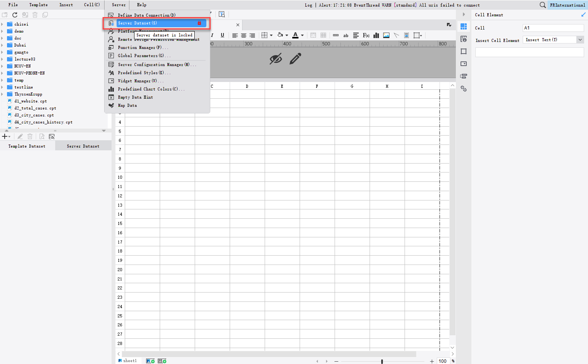Switch to the Server Dataset tab
The height and width of the screenshot is (364, 588).
coord(83,146)
